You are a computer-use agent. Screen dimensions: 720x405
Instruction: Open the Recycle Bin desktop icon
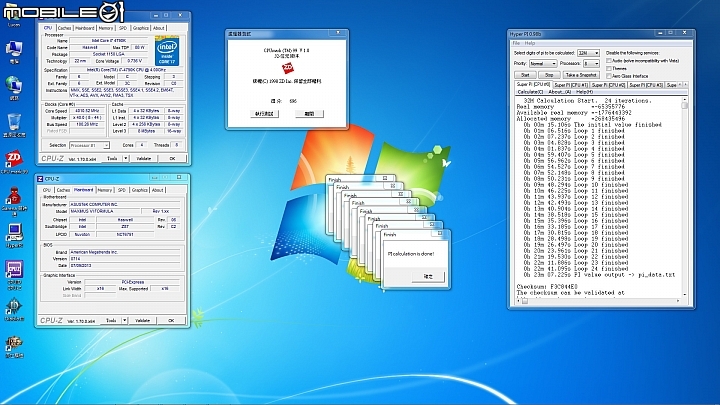coord(14,122)
